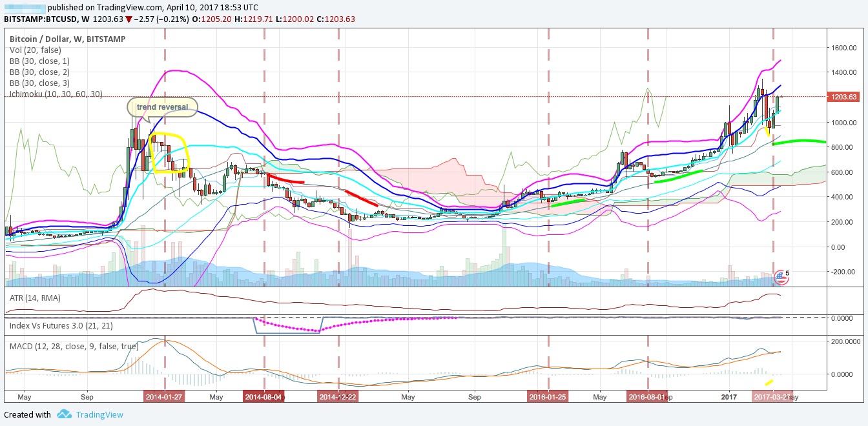Click the TradingView cloud logo icon
The image size is (868, 426).
[63, 414]
